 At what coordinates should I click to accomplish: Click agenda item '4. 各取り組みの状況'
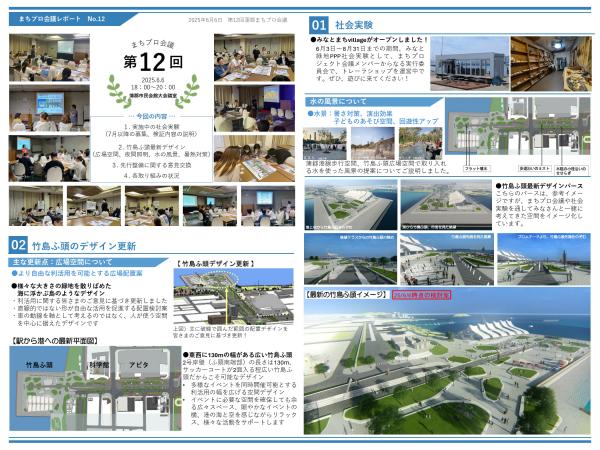click(x=152, y=176)
